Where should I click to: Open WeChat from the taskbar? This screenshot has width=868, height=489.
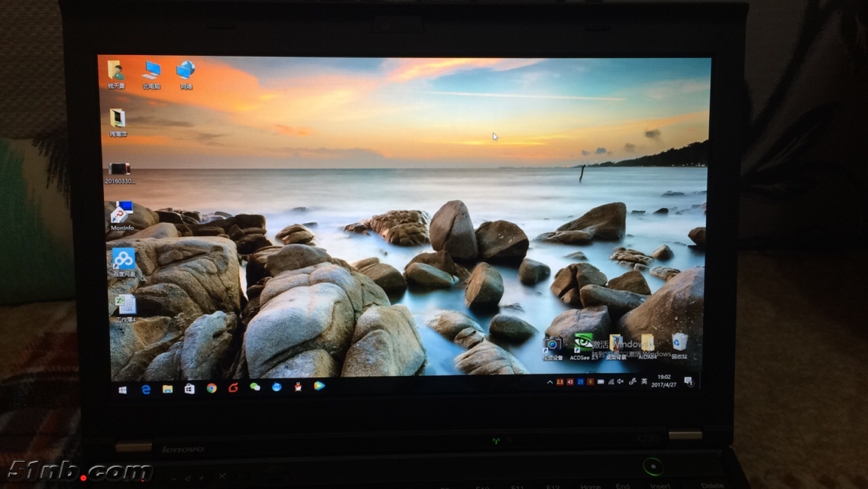[254, 387]
